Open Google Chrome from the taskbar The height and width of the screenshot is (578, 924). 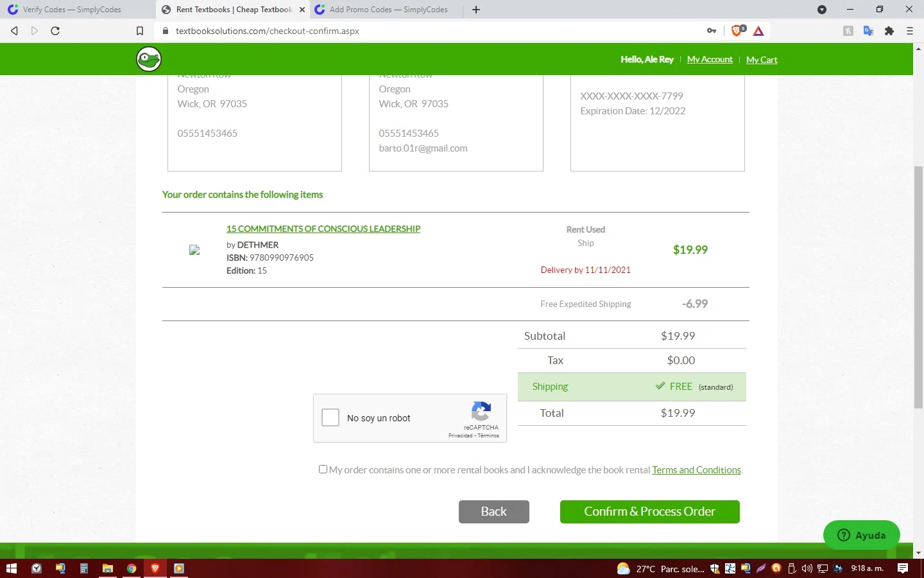[x=132, y=568]
